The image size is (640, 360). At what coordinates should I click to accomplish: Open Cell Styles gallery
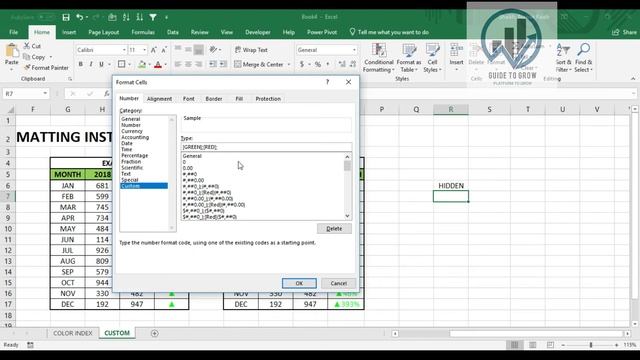tap(432, 58)
